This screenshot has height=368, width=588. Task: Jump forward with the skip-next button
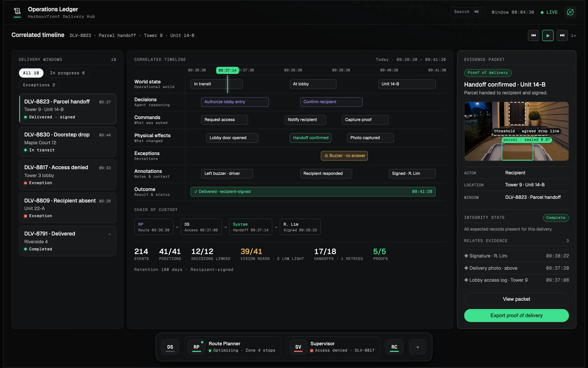point(562,35)
